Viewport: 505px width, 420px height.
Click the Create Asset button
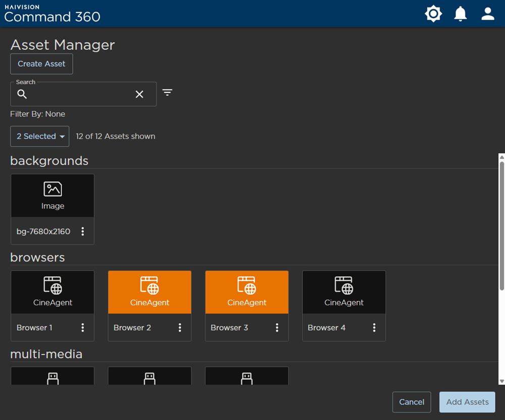(41, 64)
